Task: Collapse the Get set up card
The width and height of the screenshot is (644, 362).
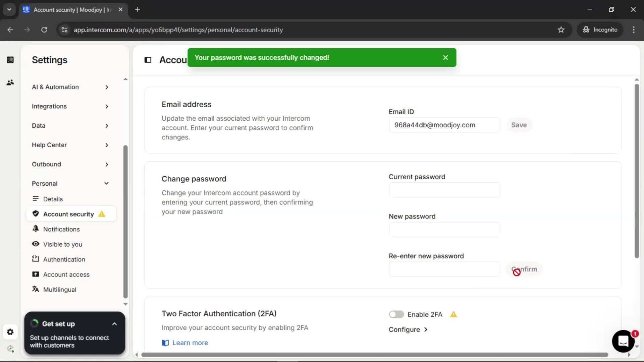Action: 114,324
